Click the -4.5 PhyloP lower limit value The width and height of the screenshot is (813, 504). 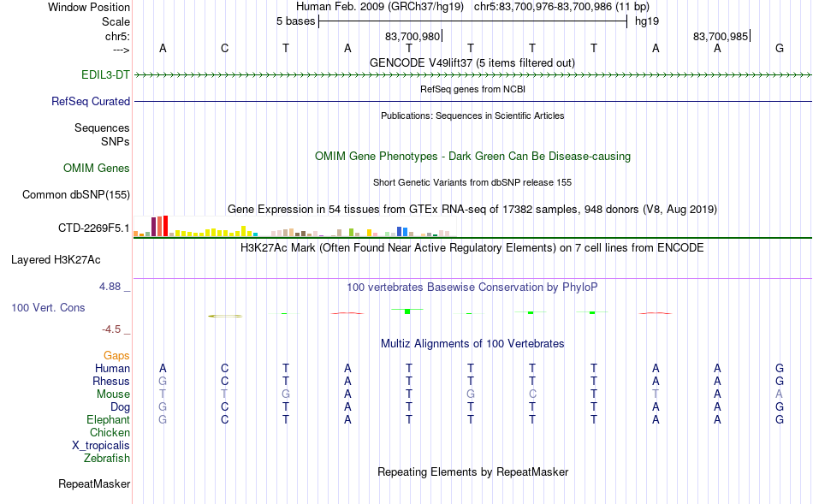coord(111,329)
